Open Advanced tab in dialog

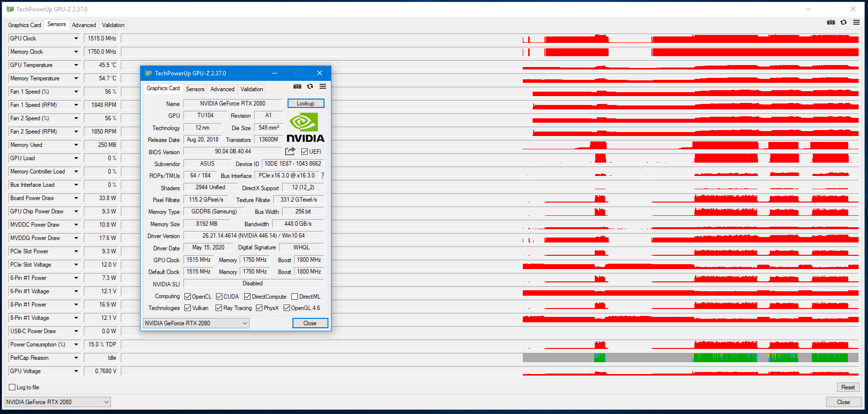(222, 89)
